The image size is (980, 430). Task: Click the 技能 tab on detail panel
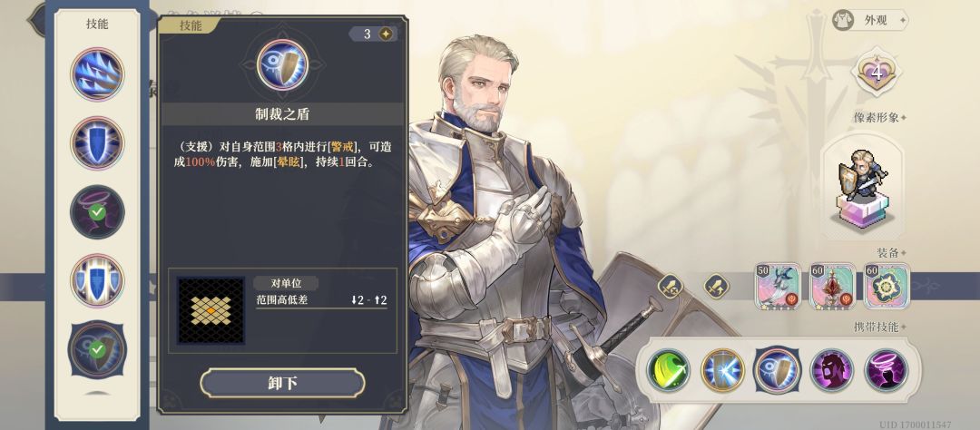pyautogui.click(x=190, y=25)
